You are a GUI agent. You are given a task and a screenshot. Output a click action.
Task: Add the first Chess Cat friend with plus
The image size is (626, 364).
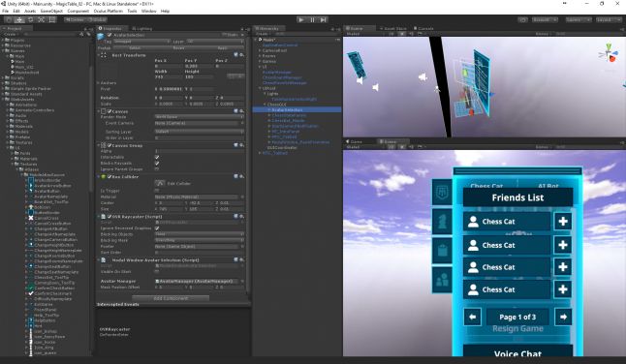coord(563,222)
